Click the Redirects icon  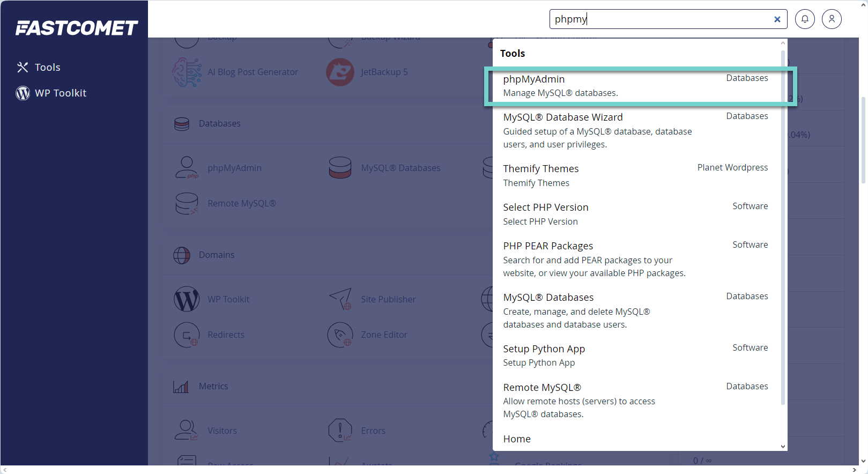click(x=187, y=335)
